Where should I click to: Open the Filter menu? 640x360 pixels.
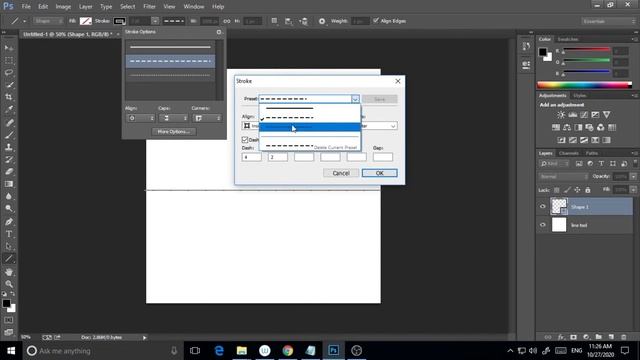click(x=149, y=7)
